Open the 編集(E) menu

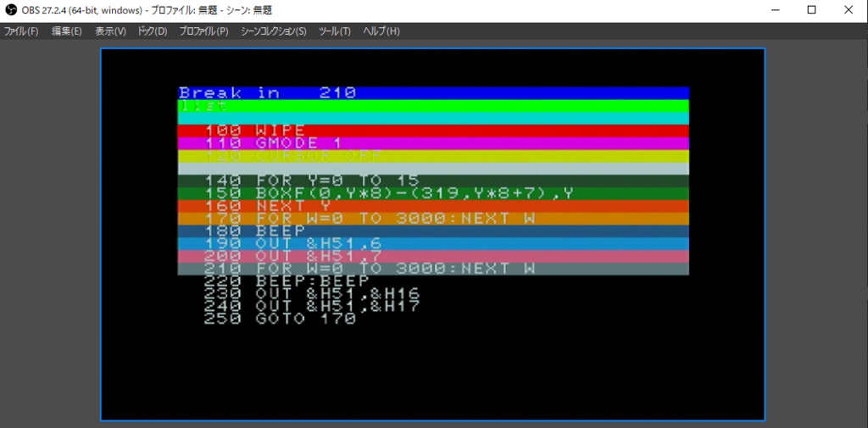[66, 31]
